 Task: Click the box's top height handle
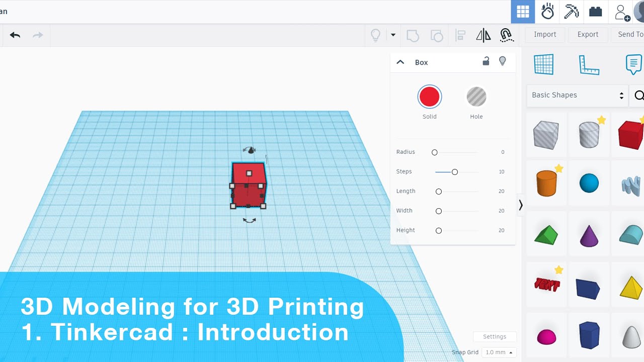coord(249,173)
